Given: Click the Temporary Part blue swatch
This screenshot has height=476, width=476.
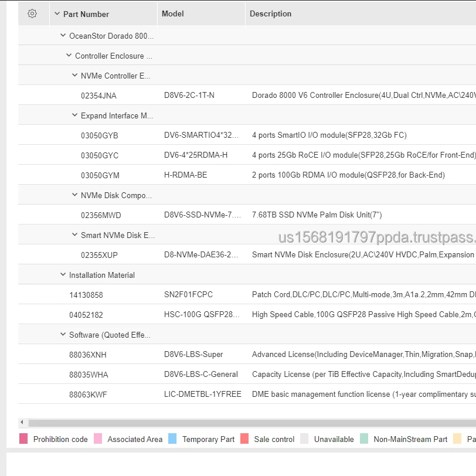Looking at the screenshot, I should point(172,438).
